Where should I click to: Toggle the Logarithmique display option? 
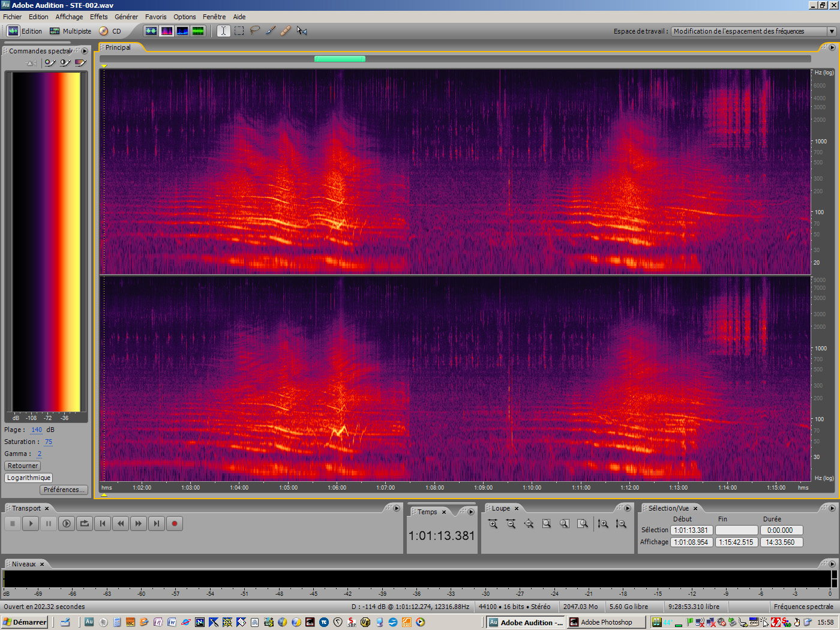tap(28, 478)
